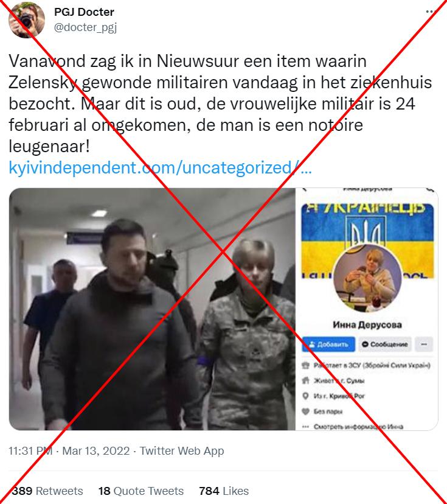
Task: Click PGJ Docter's profile avatar
Action: pos(26,20)
